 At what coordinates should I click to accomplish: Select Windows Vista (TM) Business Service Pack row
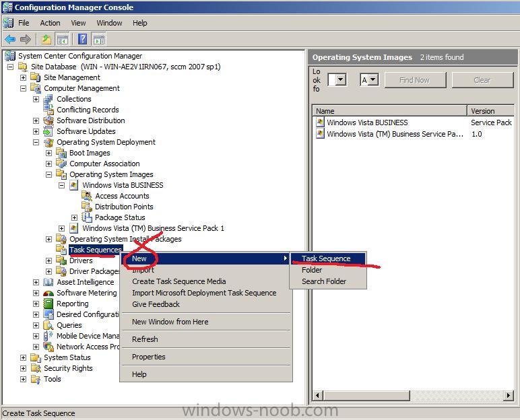(413, 134)
